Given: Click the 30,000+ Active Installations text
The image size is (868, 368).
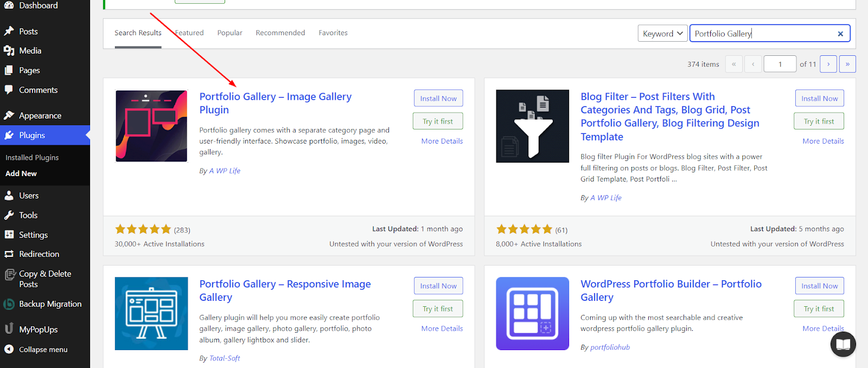Looking at the screenshot, I should pyautogui.click(x=159, y=244).
